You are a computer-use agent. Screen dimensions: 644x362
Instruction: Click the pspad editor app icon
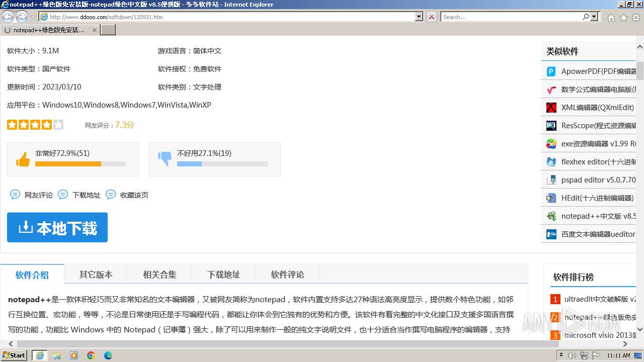tap(551, 180)
